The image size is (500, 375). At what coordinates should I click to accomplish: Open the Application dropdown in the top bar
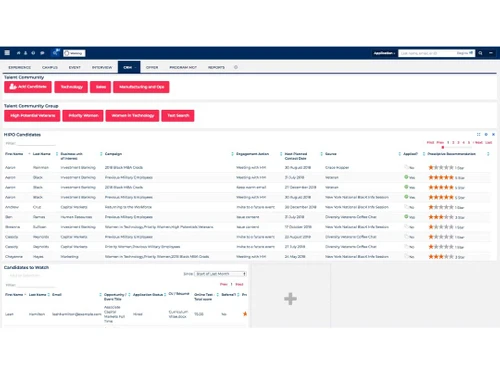pos(384,53)
